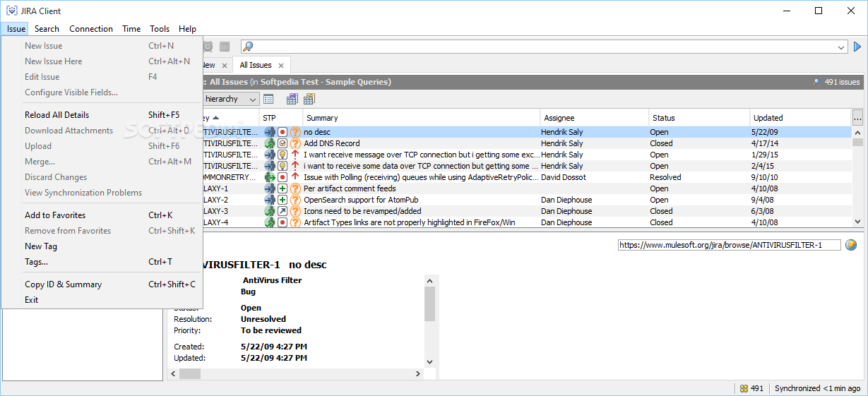Select 'Tags...' menu item

tap(102, 262)
